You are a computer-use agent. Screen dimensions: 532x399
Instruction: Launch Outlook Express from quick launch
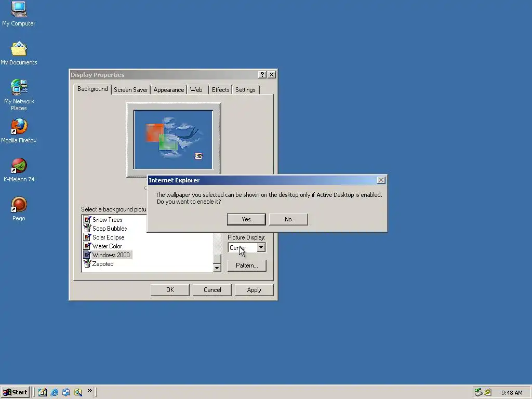tap(66, 392)
